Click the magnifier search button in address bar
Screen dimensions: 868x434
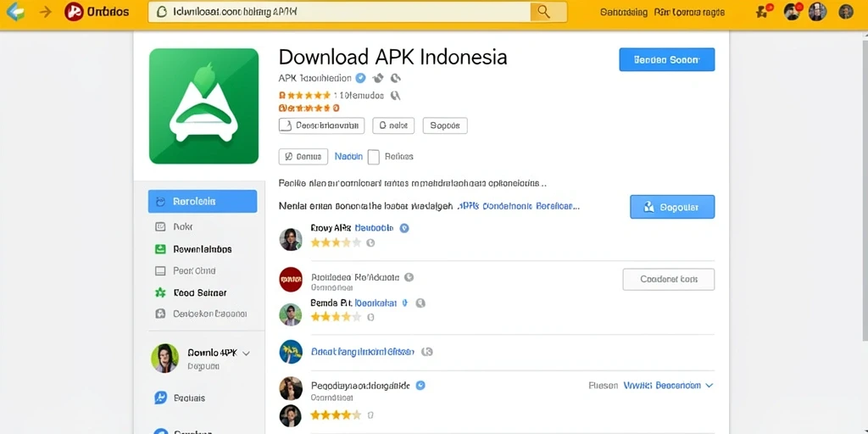(543, 12)
